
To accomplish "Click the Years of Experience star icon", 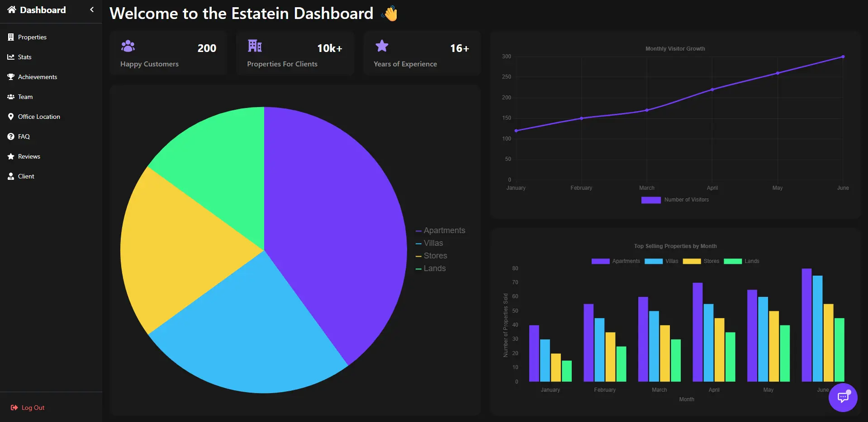I will (382, 46).
